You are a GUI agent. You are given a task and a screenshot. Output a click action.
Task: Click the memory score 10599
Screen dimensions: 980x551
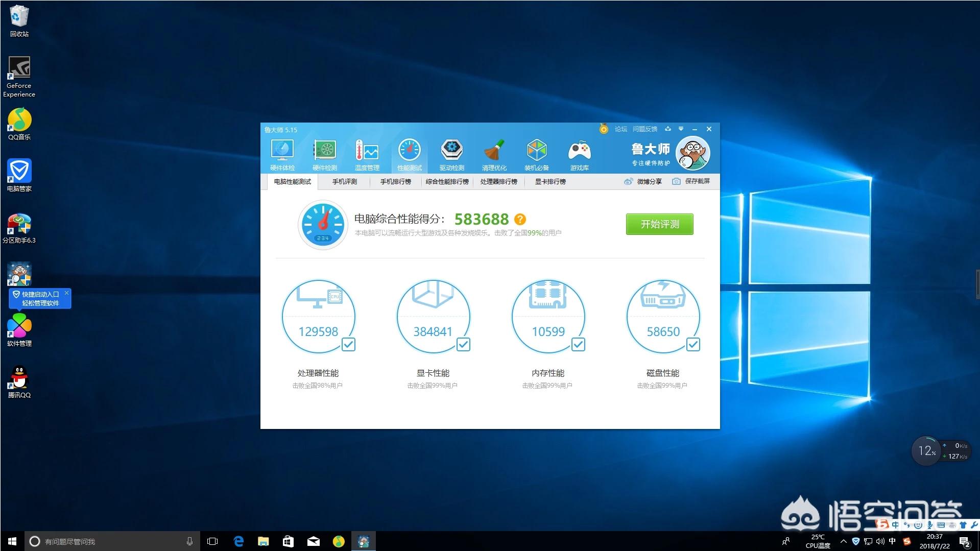tap(548, 332)
